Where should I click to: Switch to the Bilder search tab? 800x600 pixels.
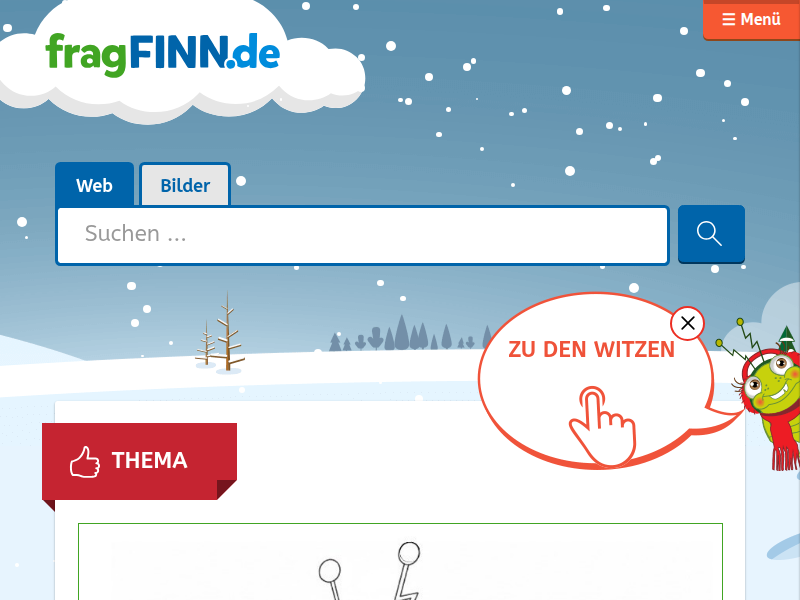[x=185, y=185]
